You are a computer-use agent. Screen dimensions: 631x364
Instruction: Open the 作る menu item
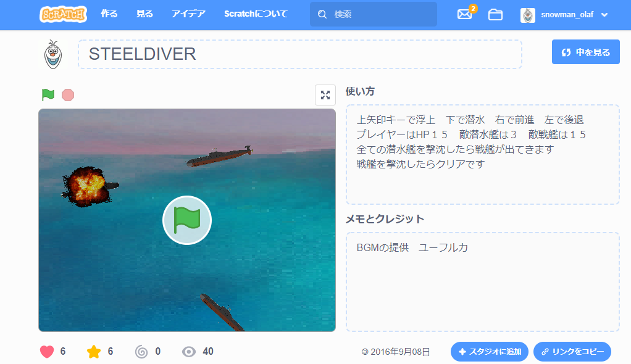(x=109, y=14)
